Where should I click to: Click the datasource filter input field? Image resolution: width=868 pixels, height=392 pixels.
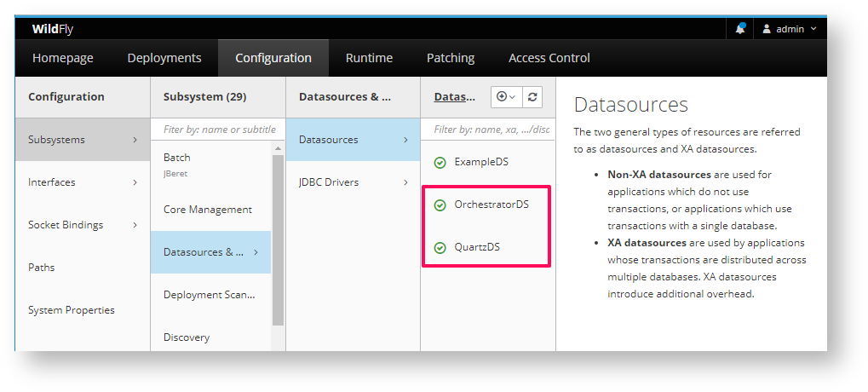[488, 130]
